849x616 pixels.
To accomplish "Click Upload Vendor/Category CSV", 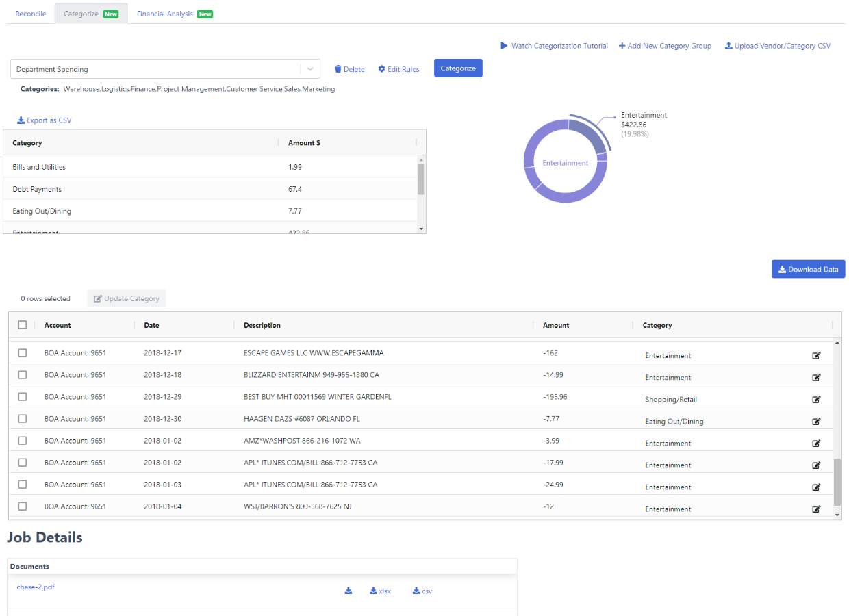I will coord(778,46).
